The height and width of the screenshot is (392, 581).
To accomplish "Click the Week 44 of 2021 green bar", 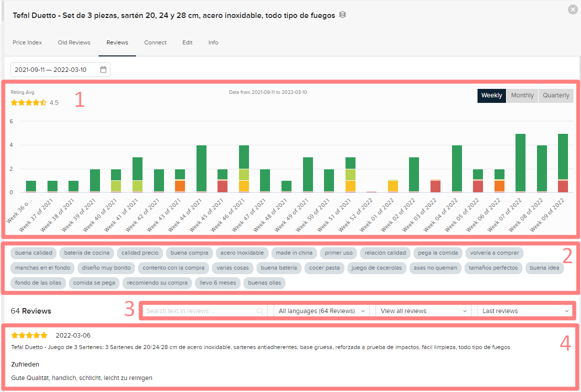I will [x=201, y=168].
